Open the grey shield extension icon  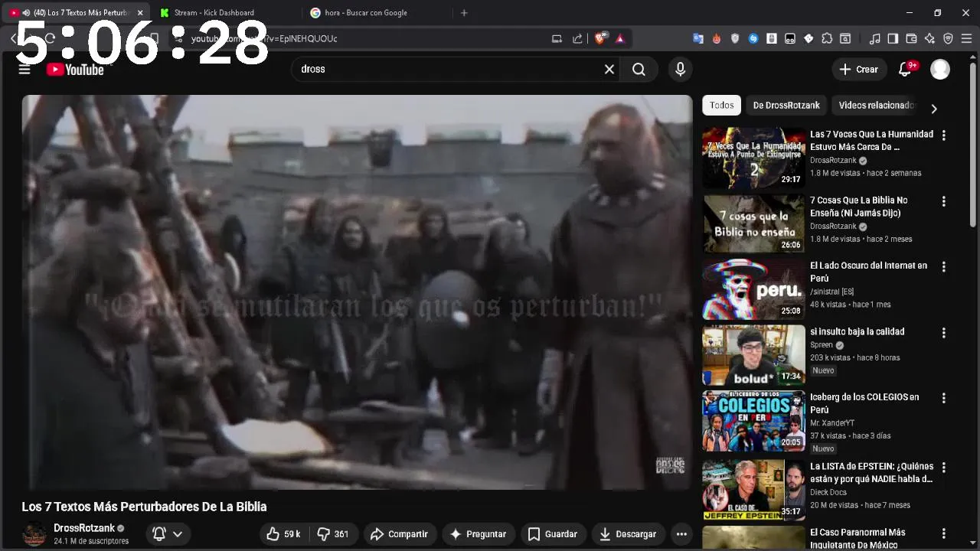735,38
